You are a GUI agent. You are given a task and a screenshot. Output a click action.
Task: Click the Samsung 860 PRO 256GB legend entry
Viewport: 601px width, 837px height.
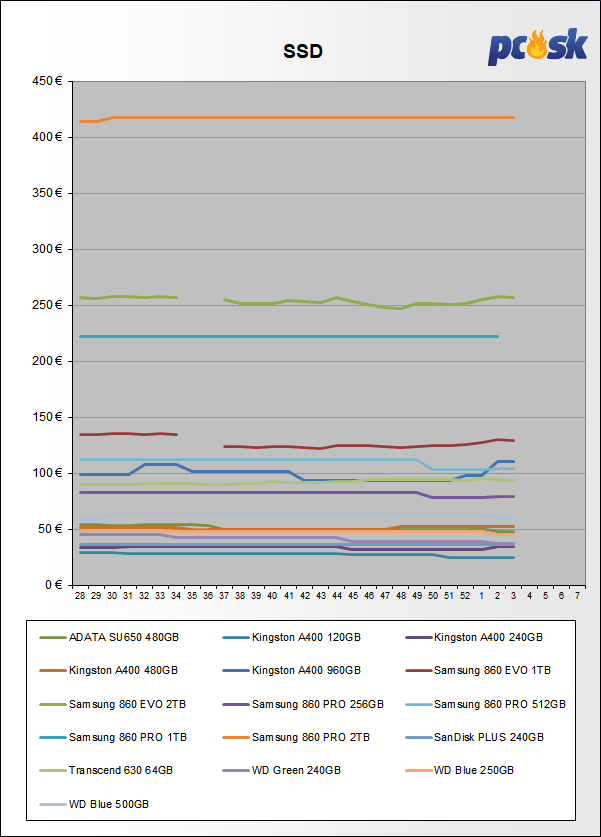(303, 704)
